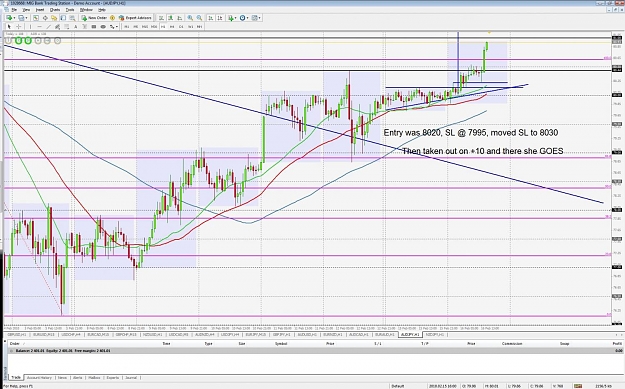Select the Text Label tool
This screenshot has width=625, height=389.
85,27
